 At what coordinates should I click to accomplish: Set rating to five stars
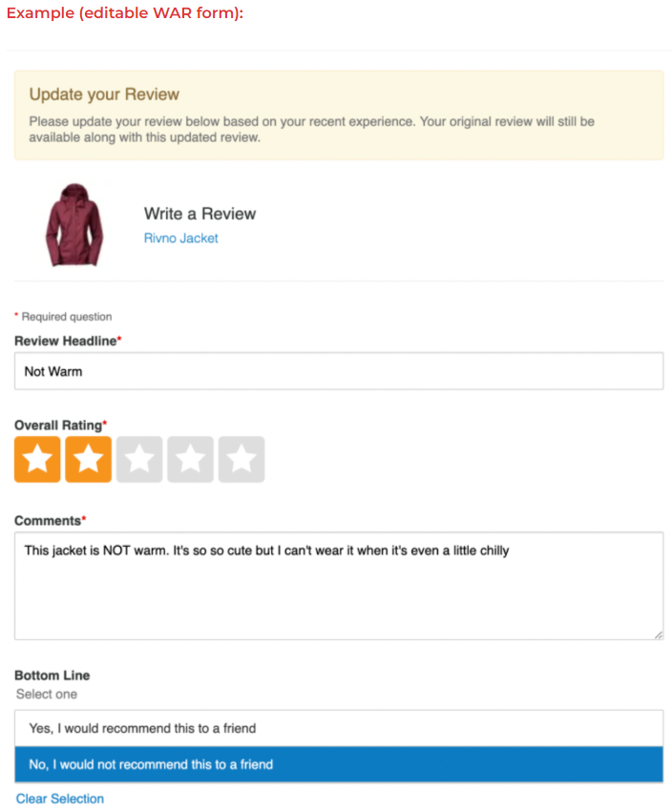(241, 459)
